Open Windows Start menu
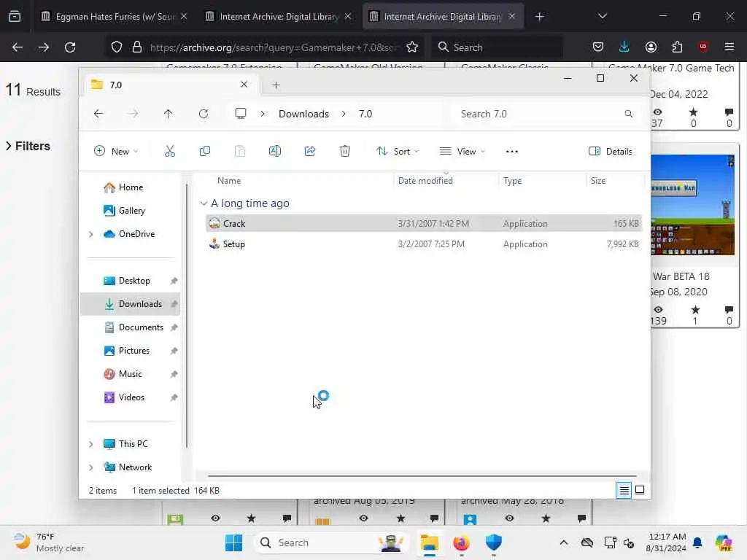Viewport: 747px width, 560px height. pos(233,542)
